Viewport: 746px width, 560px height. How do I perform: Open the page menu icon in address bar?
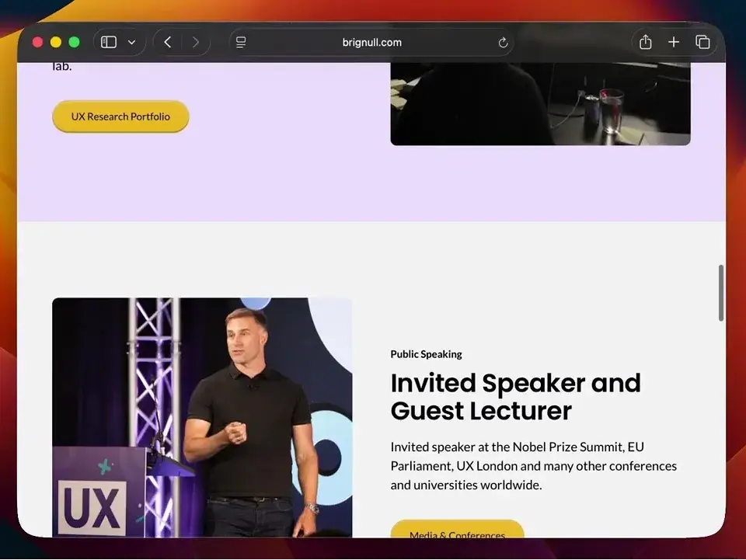coord(241,42)
